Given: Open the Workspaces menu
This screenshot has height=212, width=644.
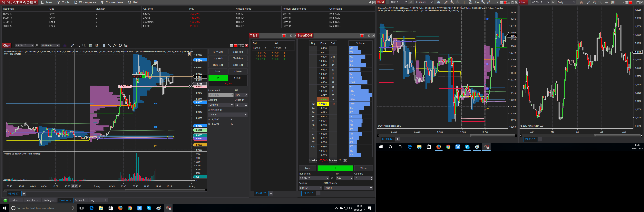Looking at the screenshot, I should pyautogui.click(x=85, y=2).
